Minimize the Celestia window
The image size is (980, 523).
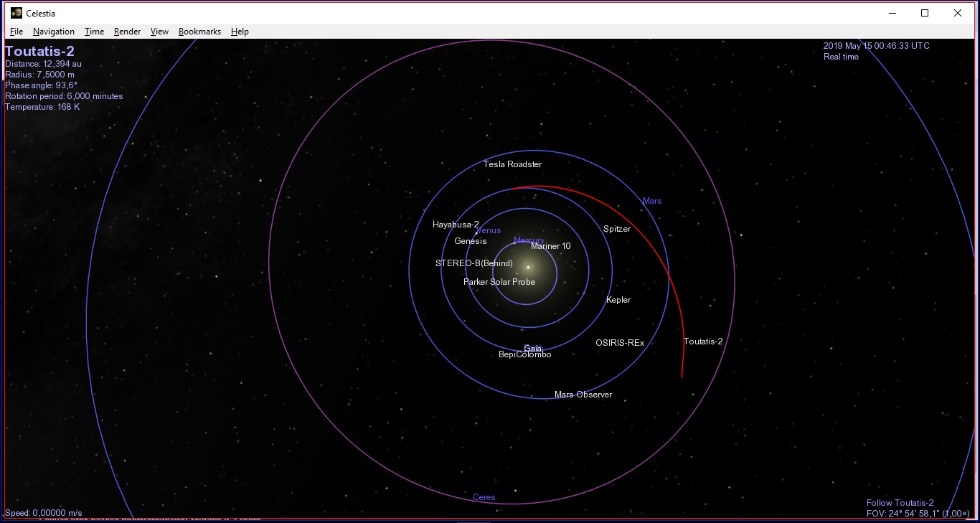pyautogui.click(x=892, y=13)
